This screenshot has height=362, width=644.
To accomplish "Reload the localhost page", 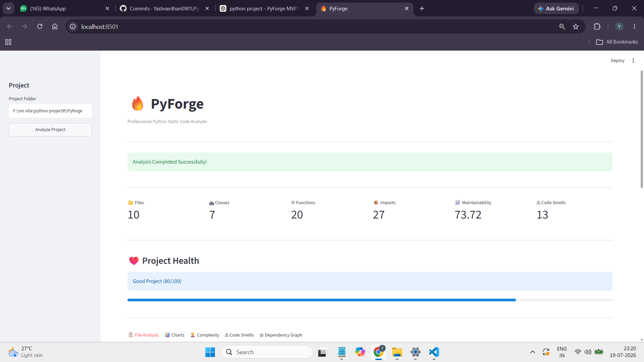I will click(40, 26).
